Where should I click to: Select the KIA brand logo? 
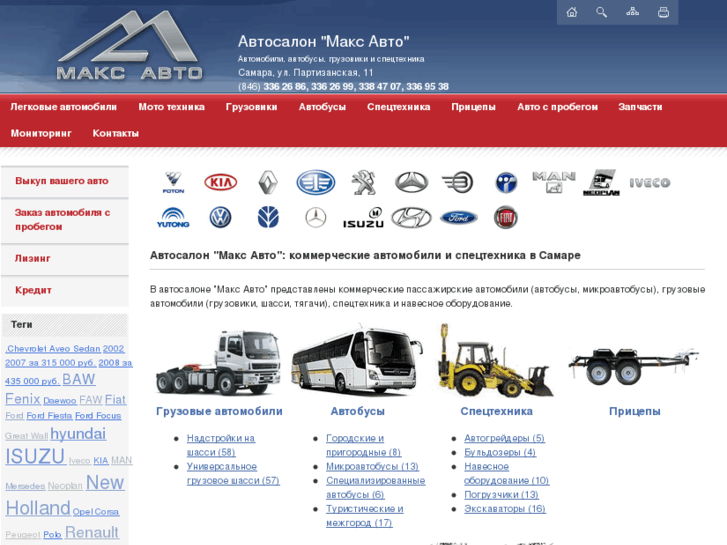pos(221,182)
